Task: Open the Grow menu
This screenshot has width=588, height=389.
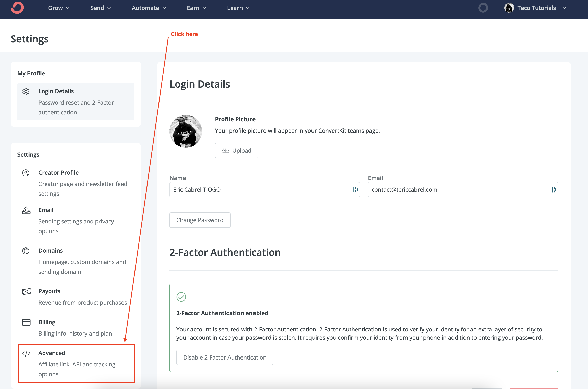Action: 59,8
